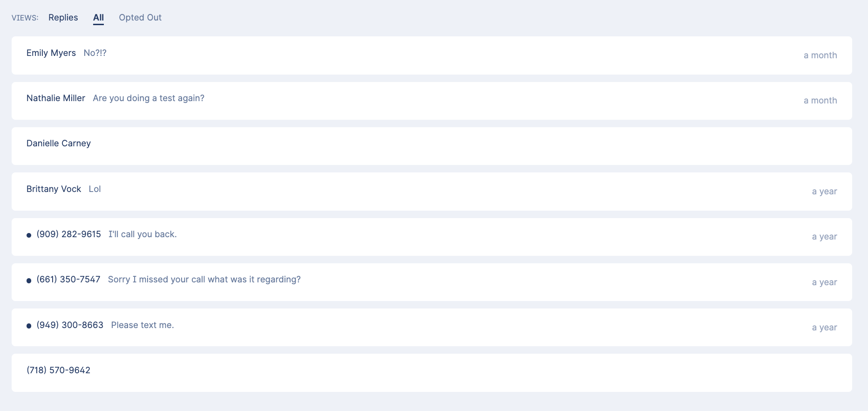Screen dimensions: 868x411
Task: Click 'Please text me.' message preview
Action: (142, 325)
